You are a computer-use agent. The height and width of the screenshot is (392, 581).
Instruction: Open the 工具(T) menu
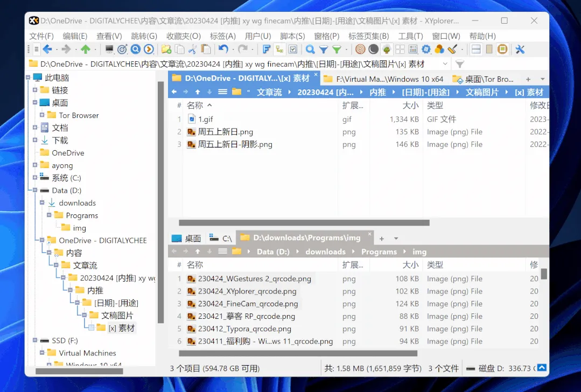point(410,36)
